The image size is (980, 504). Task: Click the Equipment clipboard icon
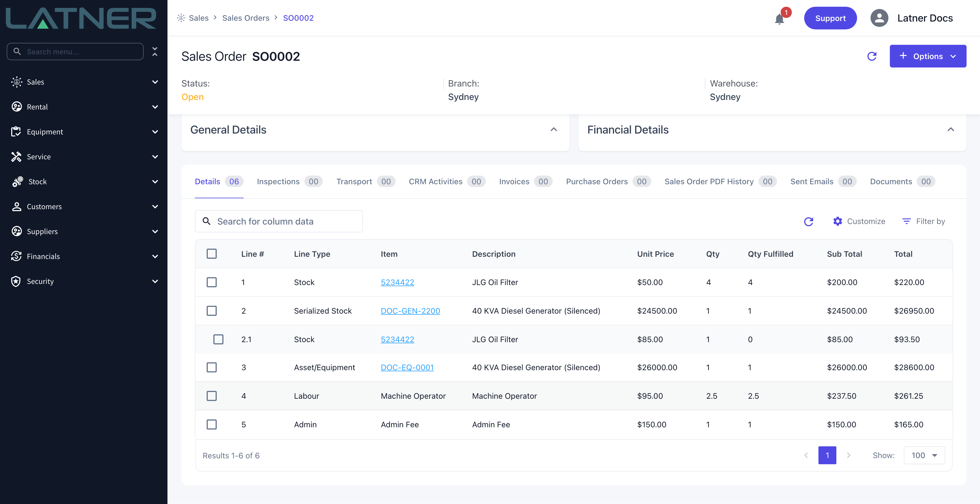coord(16,132)
